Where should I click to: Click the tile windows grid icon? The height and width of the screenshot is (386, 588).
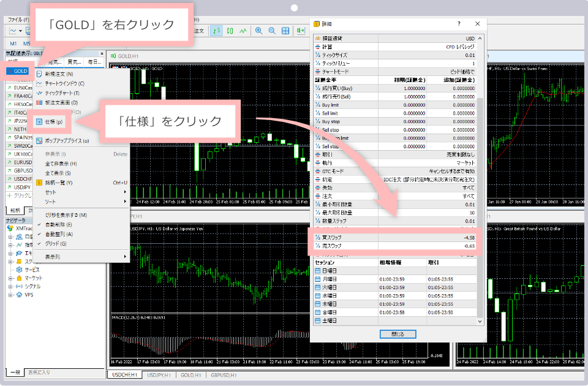click(x=285, y=31)
